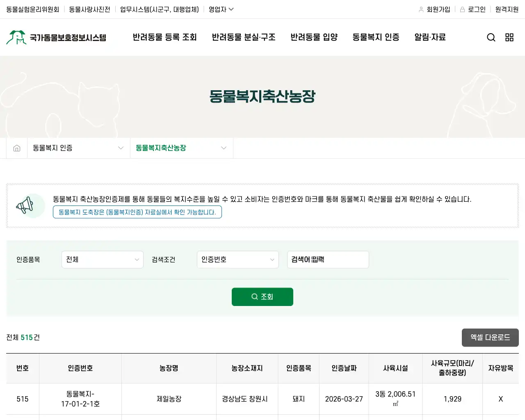The width and height of the screenshot is (525, 420).
Task: Click the 동물사랑사진전 link
Action: coord(89,9)
